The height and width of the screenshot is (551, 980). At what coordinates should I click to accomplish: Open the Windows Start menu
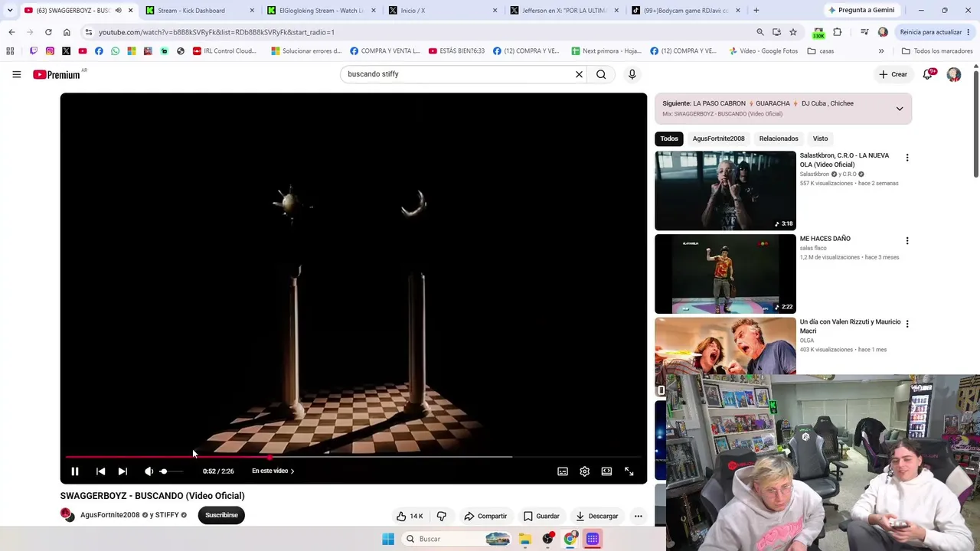(x=388, y=539)
